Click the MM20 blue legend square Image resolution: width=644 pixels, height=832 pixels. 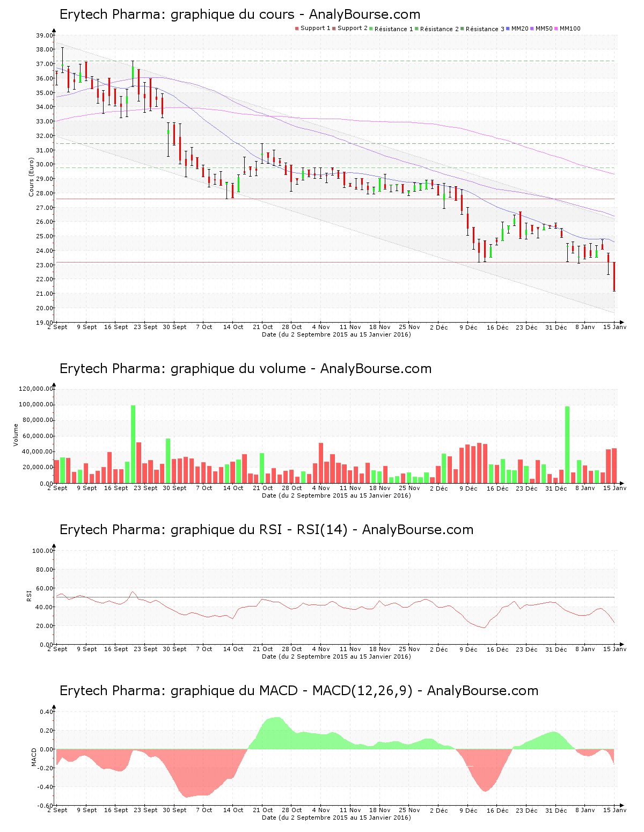coord(508,28)
